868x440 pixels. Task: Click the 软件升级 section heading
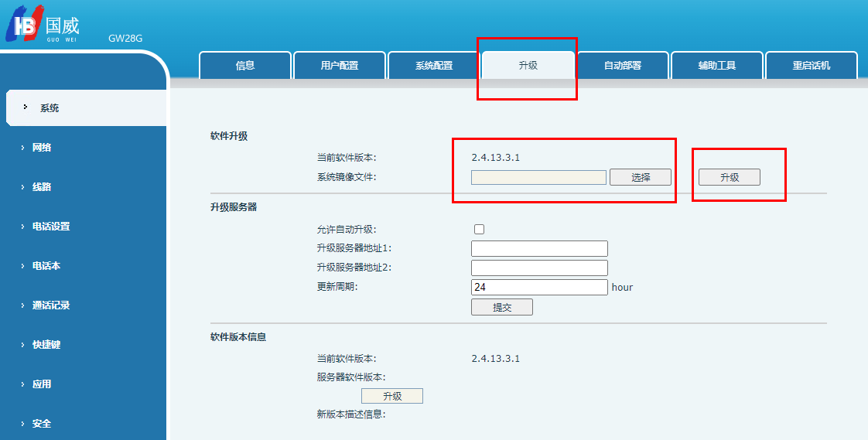[229, 136]
